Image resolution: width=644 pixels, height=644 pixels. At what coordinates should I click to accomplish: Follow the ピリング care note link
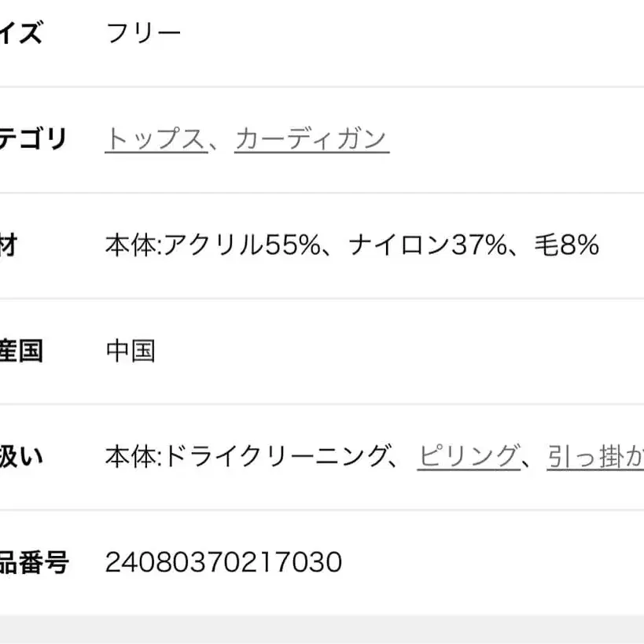click(468, 456)
